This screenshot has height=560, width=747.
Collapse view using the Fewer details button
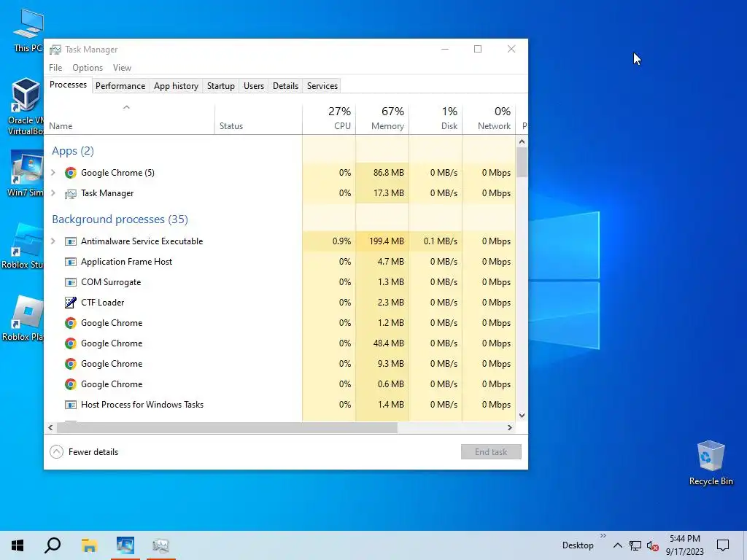click(84, 452)
